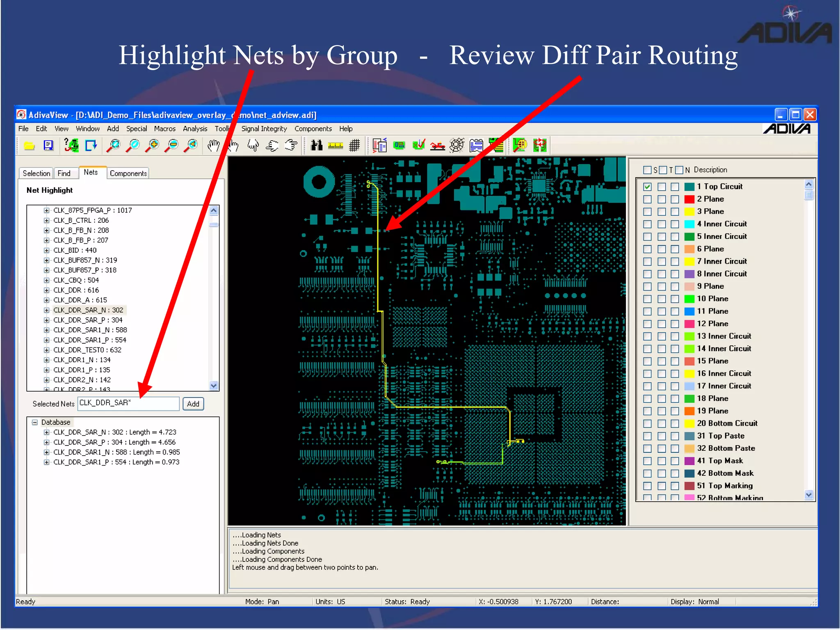Click the binoculars find icon
The width and height of the screenshot is (840, 630).
316,146
